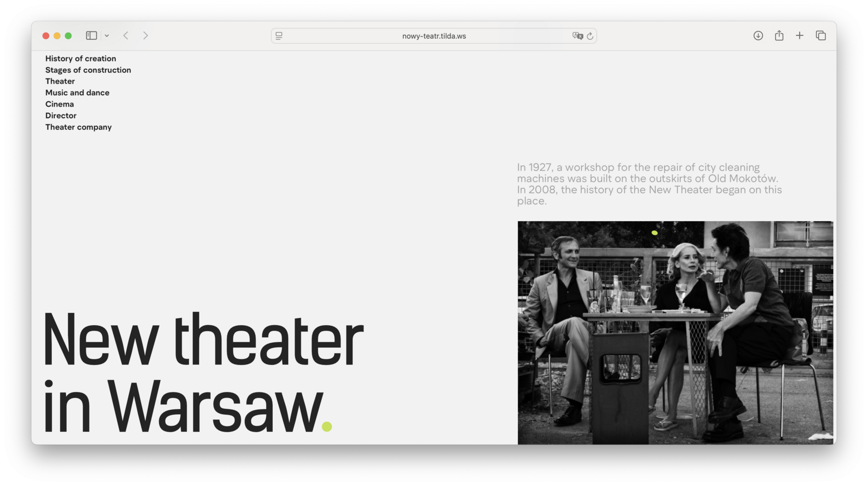Toggle the Safari sidebar
868x486 pixels.
[90, 35]
